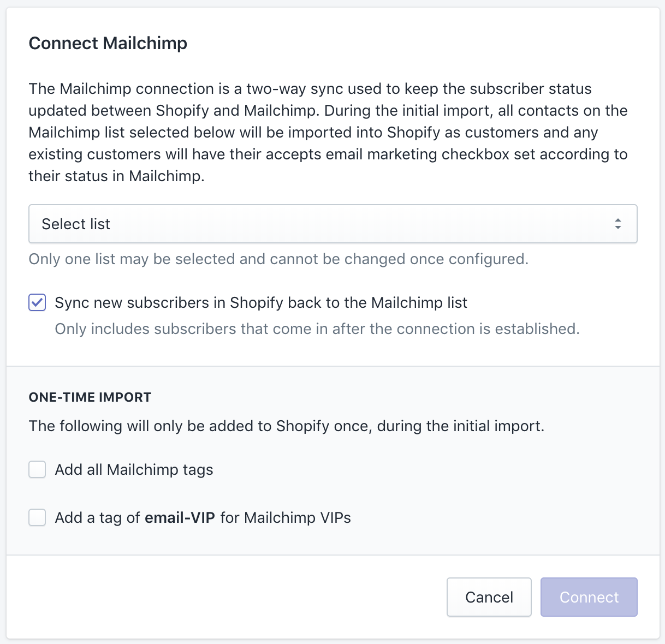Click the 'Add a tag of' label text
The height and width of the screenshot is (644, 665).
coord(98,518)
